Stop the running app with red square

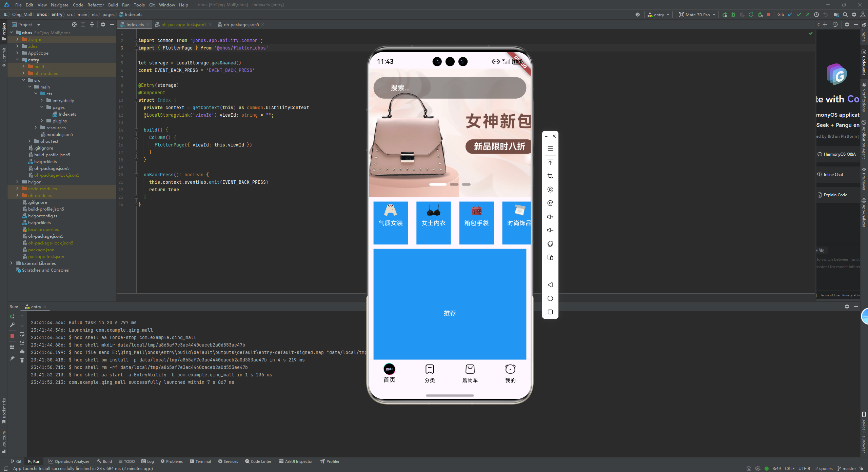(769, 15)
